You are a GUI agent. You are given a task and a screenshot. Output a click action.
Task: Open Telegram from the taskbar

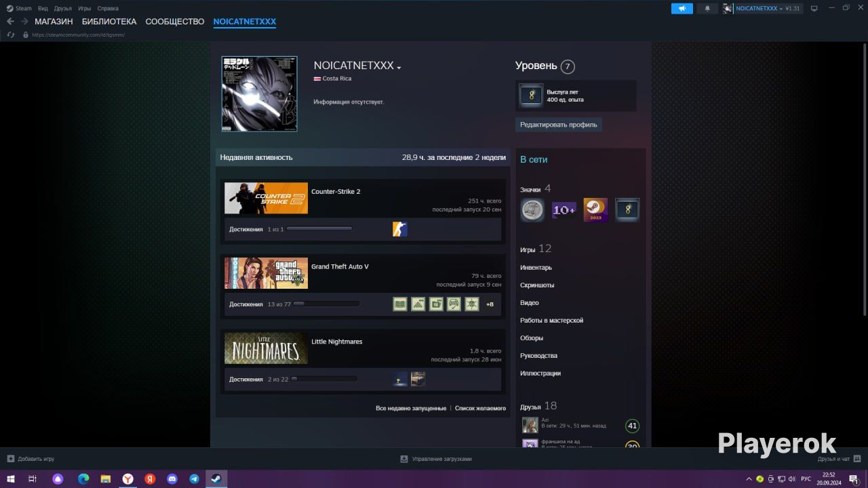[195, 479]
